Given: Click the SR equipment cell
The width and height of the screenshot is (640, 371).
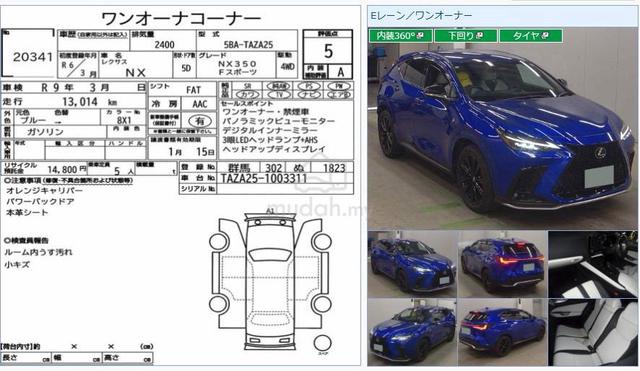Looking at the screenshot, I should pyautogui.click(x=247, y=86).
